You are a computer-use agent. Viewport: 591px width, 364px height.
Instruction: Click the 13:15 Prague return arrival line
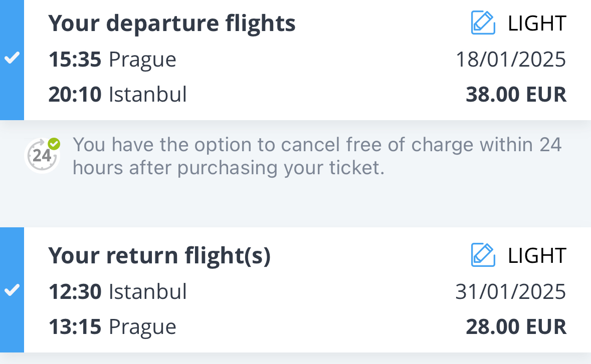112,326
